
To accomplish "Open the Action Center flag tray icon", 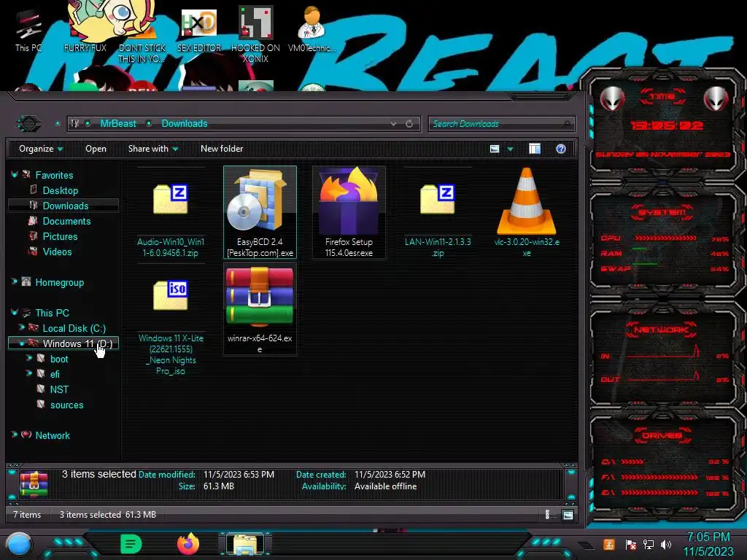I will click(x=630, y=544).
